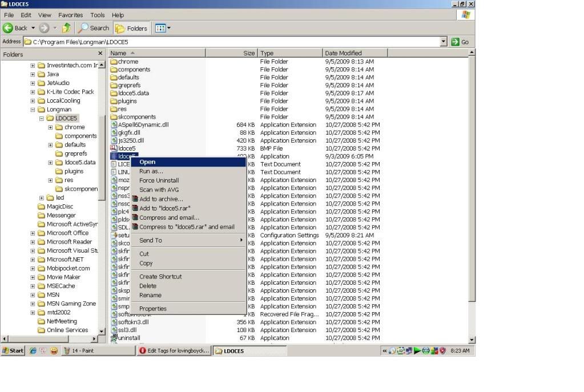Collapse the Longman tree node
Screen dimensions: 584x392
coord(33,110)
